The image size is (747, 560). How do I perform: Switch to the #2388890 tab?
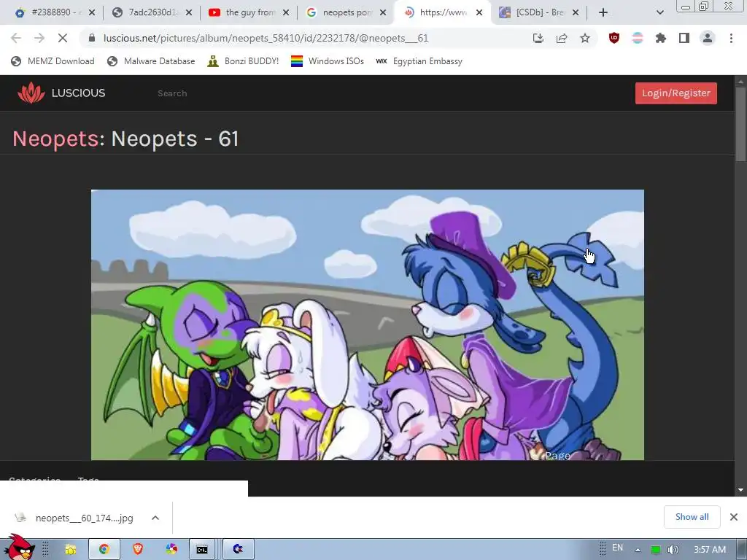pos(49,12)
